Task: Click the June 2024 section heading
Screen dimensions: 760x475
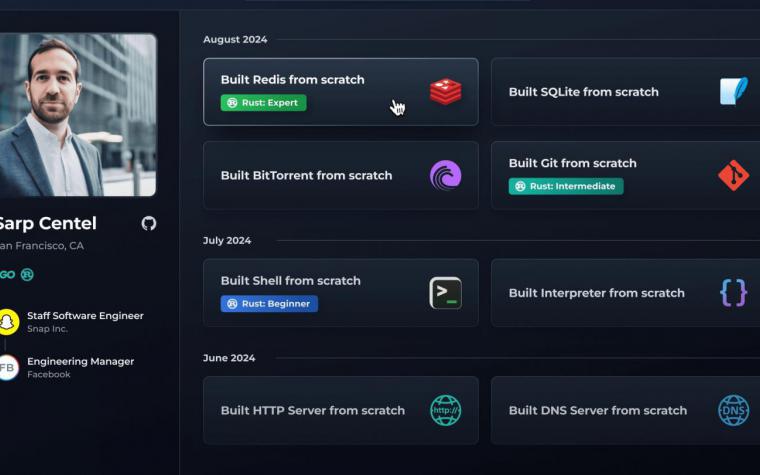Action: pos(229,358)
